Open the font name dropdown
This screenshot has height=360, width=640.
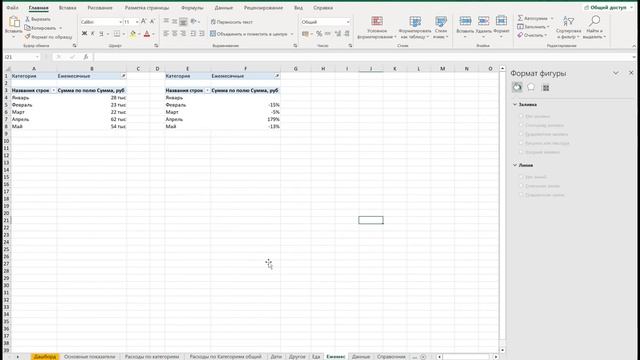(x=120, y=22)
